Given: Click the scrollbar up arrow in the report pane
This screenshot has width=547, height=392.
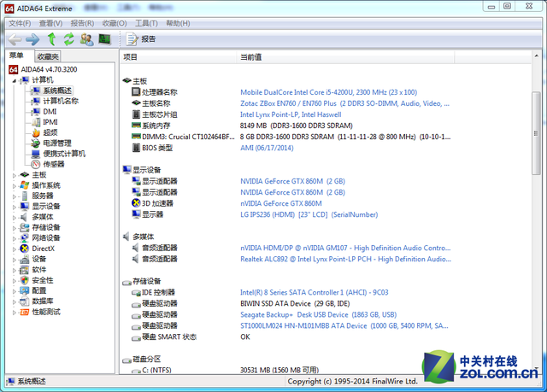Looking at the screenshot, I should click(536, 56).
